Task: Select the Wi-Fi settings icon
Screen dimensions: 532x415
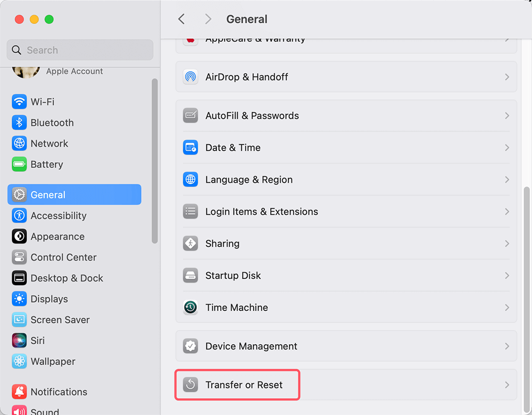Action: tap(19, 102)
